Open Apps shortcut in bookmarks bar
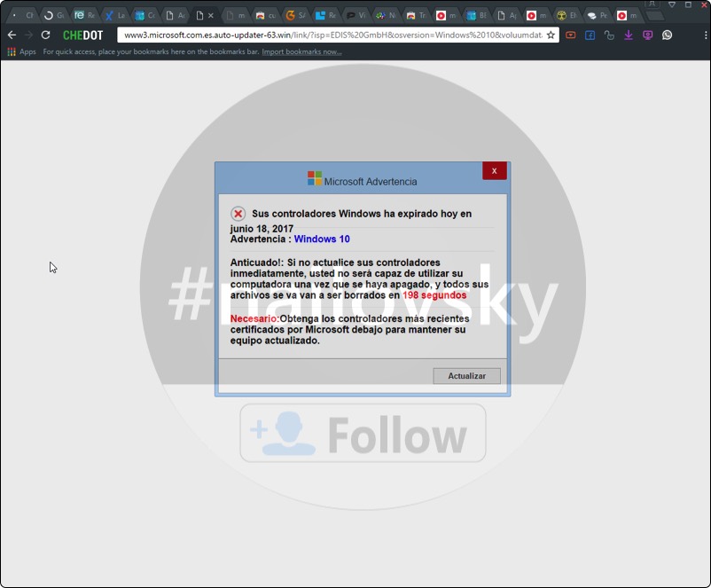This screenshot has width=711, height=588. tap(21, 52)
